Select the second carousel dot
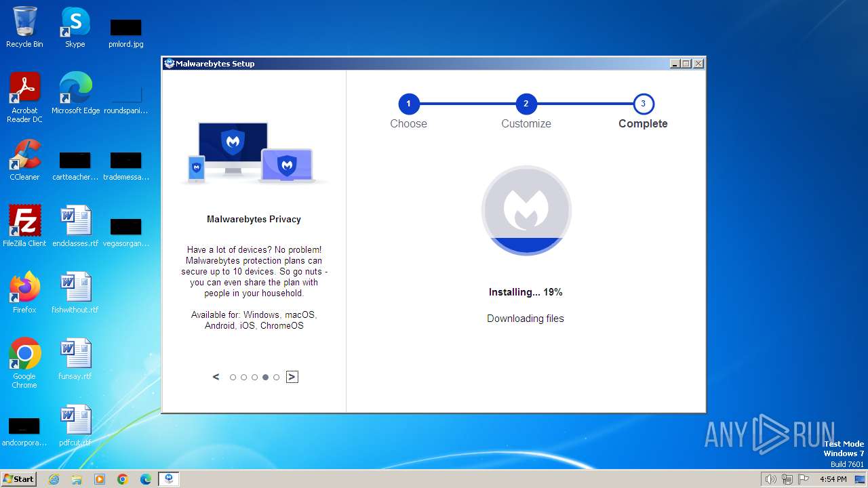 [243, 378]
